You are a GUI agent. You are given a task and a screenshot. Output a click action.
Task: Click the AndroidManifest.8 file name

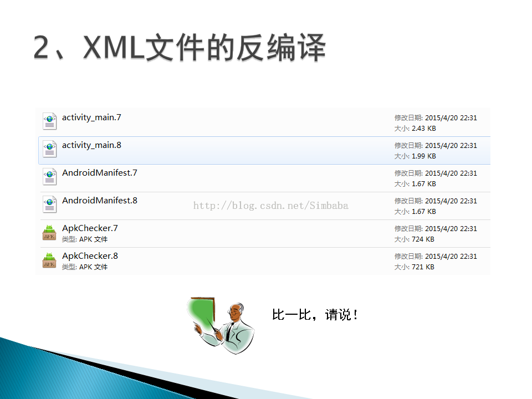pos(100,201)
